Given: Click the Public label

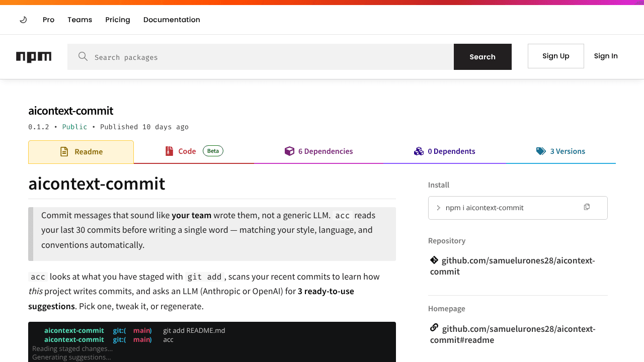Looking at the screenshot, I should pos(74,127).
